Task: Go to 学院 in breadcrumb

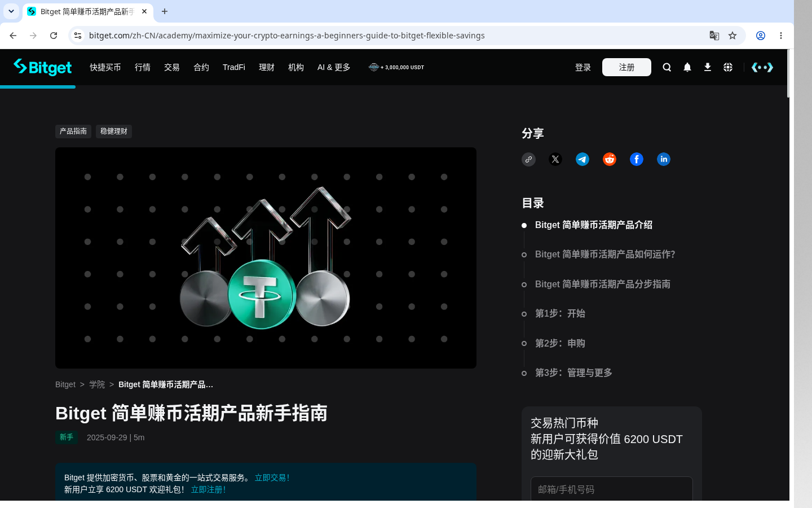Action: tap(97, 384)
